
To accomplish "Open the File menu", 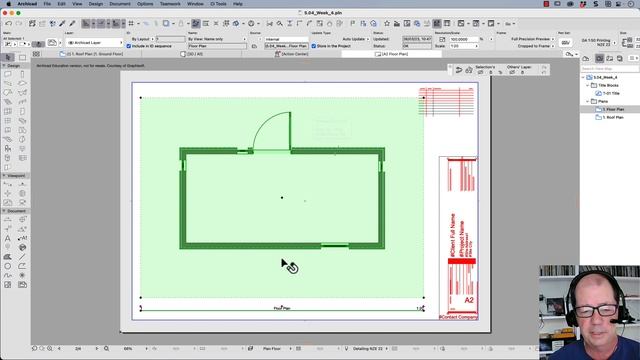I will [47, 4].
